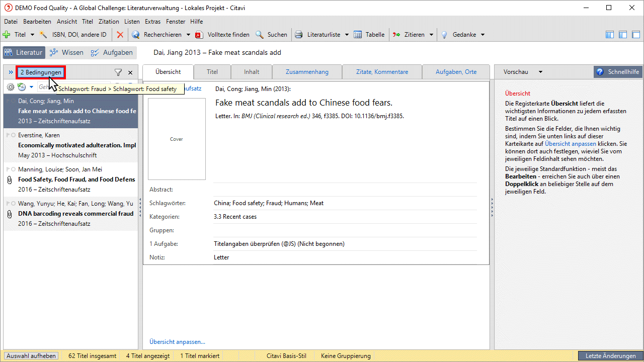Select the DNA barcoding reveals commercial fraud entry

[75, 214]
